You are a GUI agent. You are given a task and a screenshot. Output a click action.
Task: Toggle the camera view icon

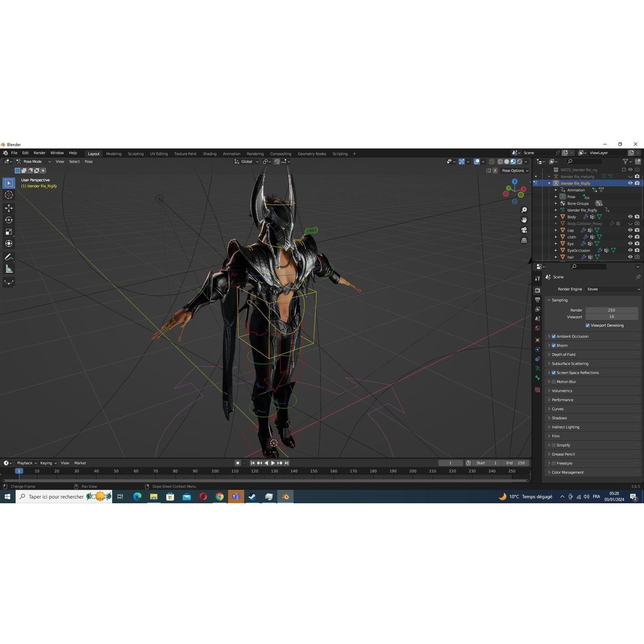tap(524, 230)
